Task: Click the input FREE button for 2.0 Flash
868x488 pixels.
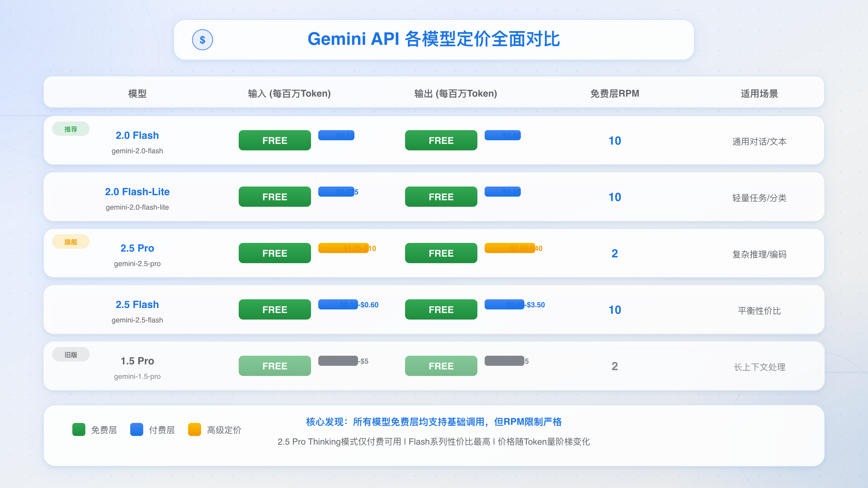Action: 275,140
